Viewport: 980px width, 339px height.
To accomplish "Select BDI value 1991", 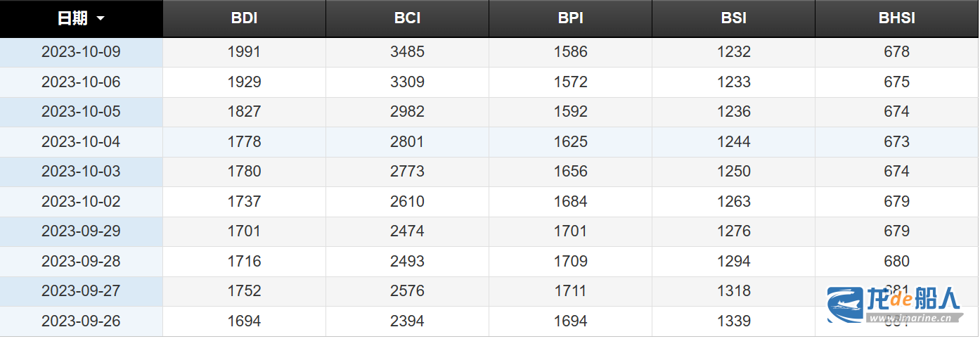I will [244, 52].
